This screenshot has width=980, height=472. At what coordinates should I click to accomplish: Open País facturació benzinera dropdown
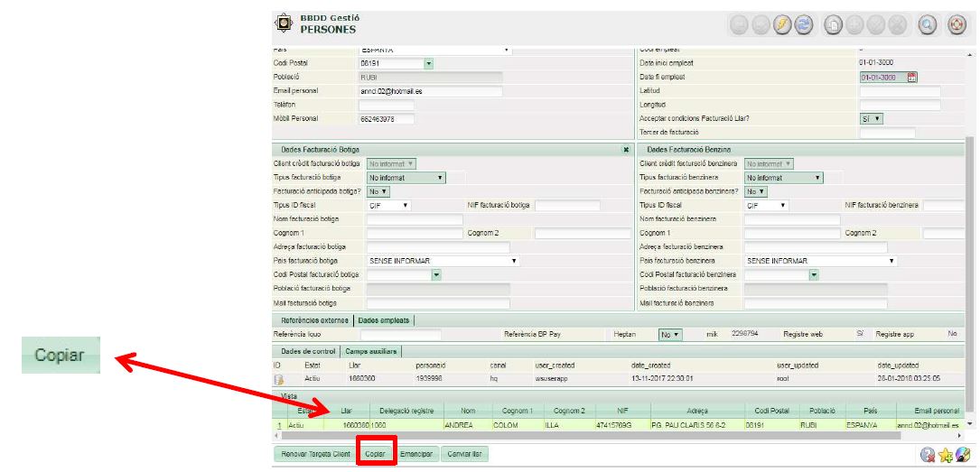point(891,261)
